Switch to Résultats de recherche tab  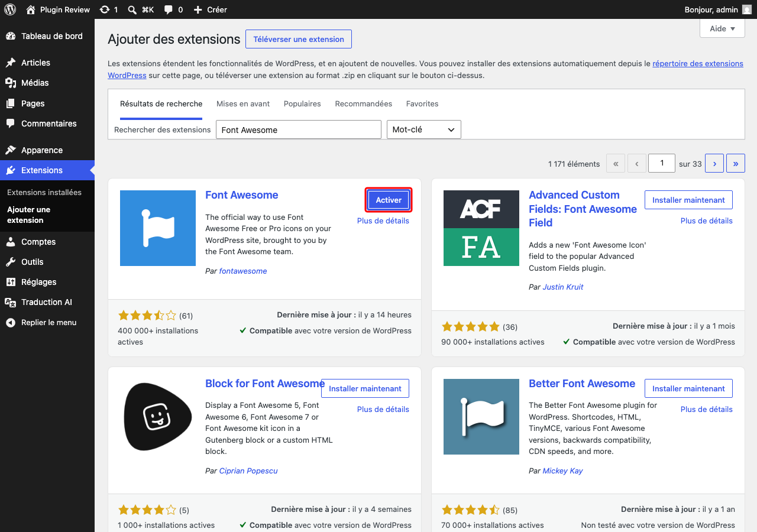click(x=161, y=104)
